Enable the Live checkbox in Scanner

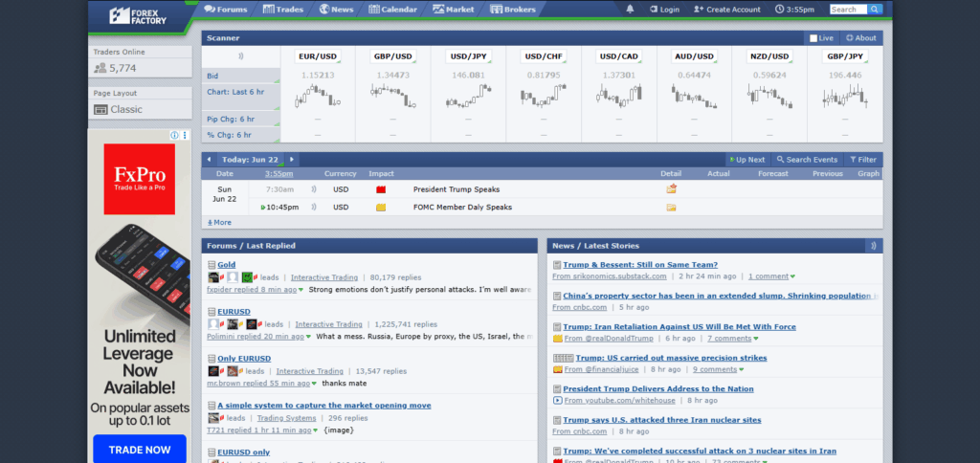(x=813, y=38)
